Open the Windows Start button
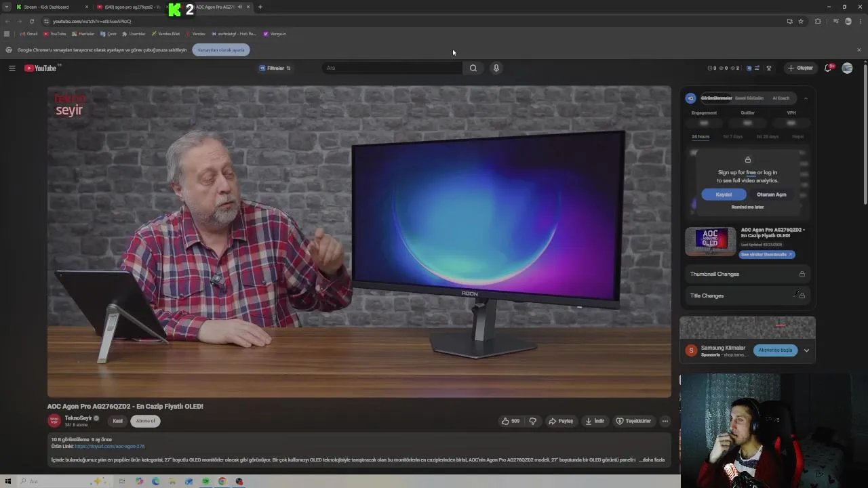This screenshot has width=868, height=488. (8, 481)
